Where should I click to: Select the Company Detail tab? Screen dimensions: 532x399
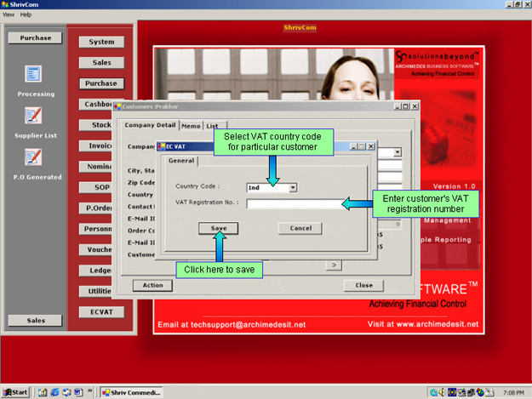point(150,126)
